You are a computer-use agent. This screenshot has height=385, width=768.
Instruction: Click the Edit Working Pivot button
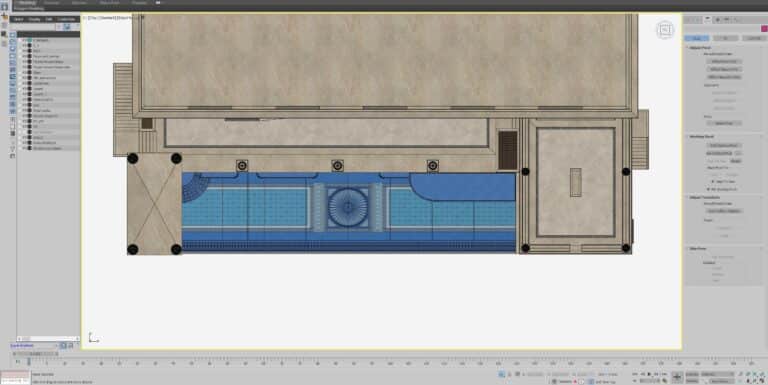[724, 145]
